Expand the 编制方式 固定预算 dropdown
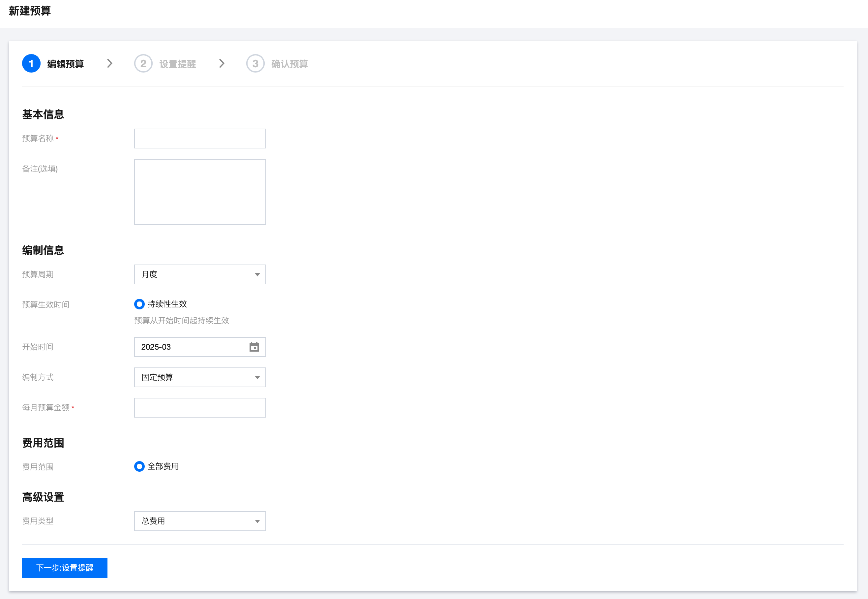 coord(200,377)
